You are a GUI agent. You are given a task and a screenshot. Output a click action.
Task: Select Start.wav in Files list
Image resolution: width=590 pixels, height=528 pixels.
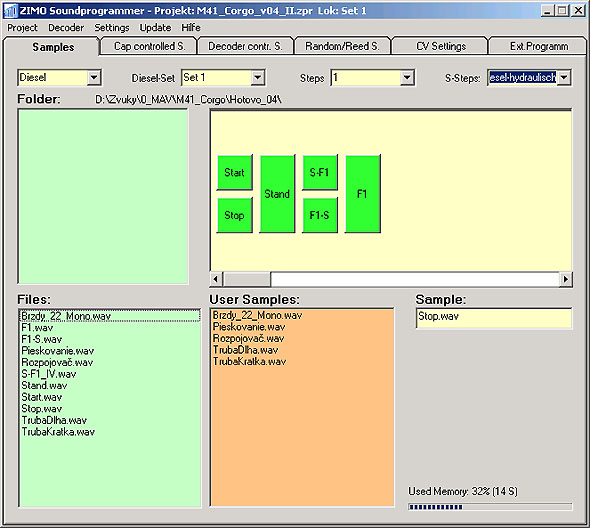tap(109, 397)
